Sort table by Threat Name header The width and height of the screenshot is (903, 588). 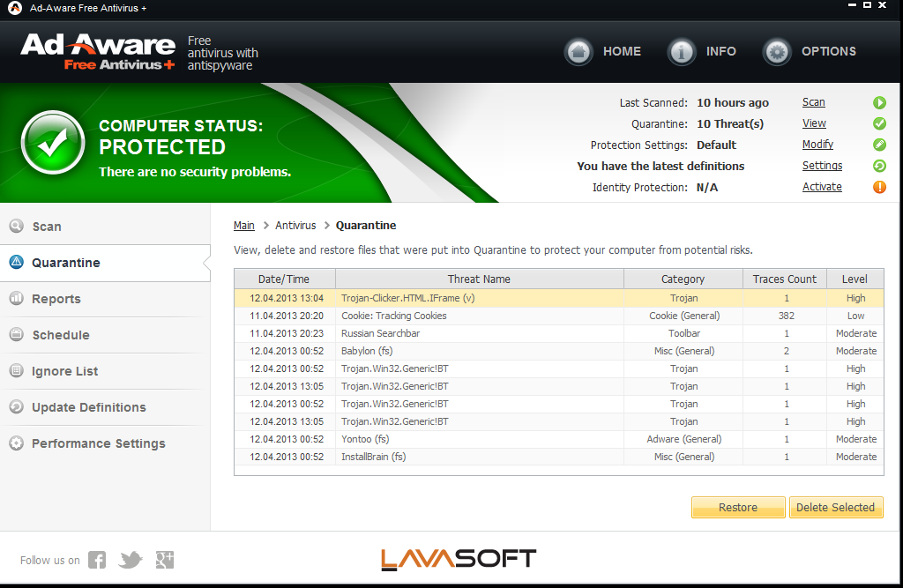[479, 279]
